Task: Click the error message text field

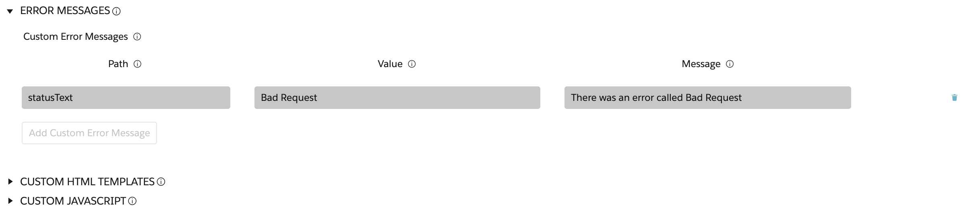Action: (707, 98)
